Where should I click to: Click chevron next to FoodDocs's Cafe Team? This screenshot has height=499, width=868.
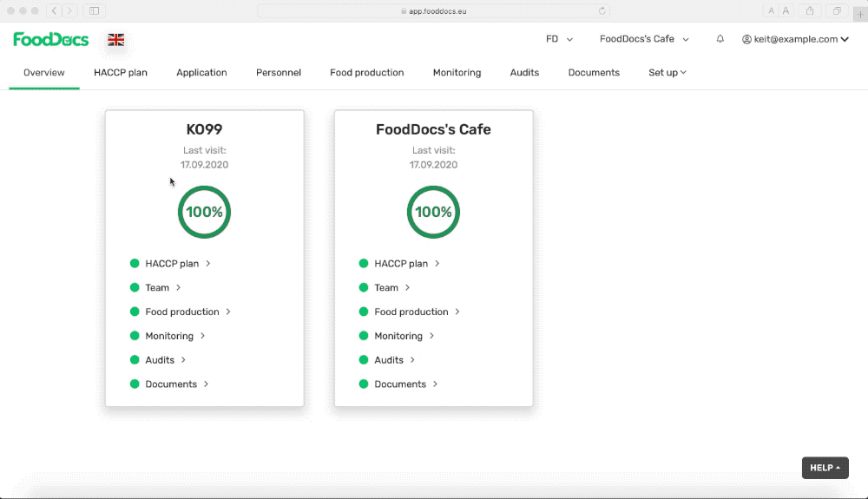(x=407, y=287)
